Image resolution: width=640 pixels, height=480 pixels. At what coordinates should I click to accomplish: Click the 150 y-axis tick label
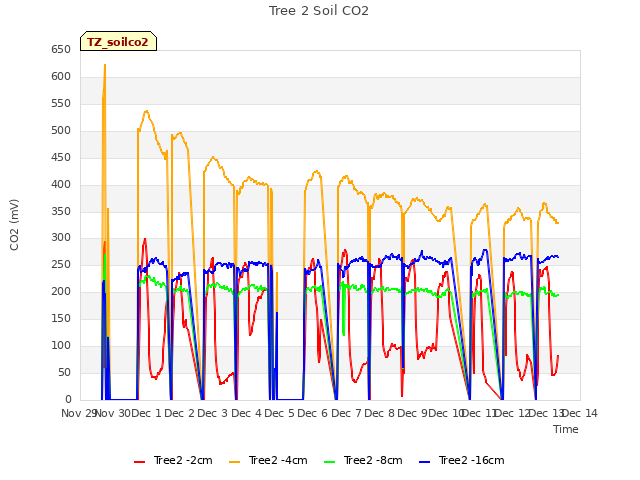[x=61, y=318]
